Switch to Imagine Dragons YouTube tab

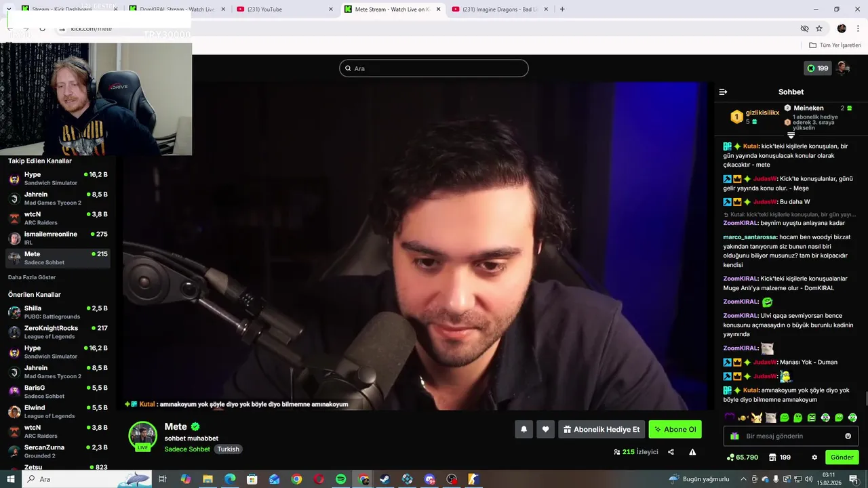[x=499, y=9]
